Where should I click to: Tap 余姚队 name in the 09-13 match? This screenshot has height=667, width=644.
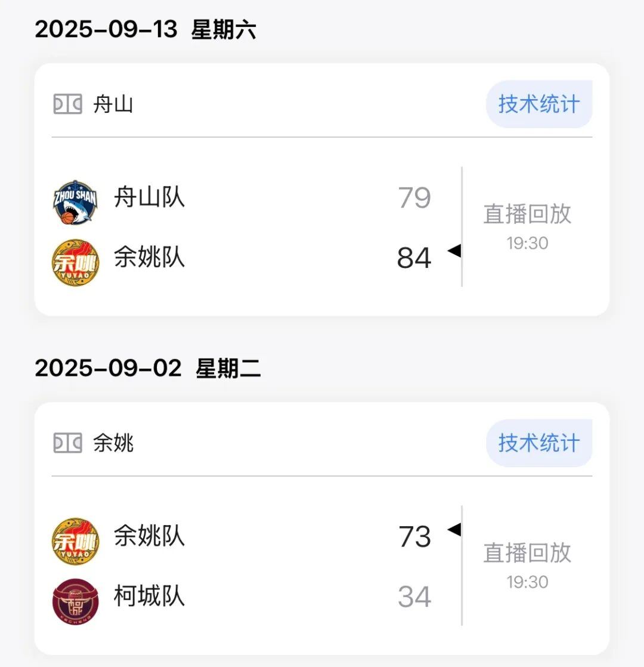pyautogui.click(x=149, y=258)
